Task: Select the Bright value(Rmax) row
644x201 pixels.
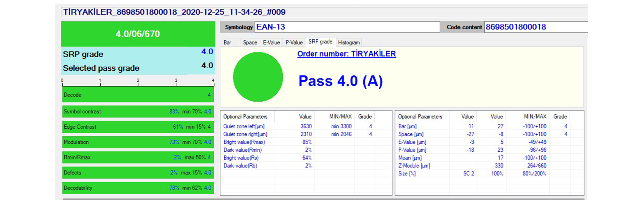Action: click(x=306, y=142)
